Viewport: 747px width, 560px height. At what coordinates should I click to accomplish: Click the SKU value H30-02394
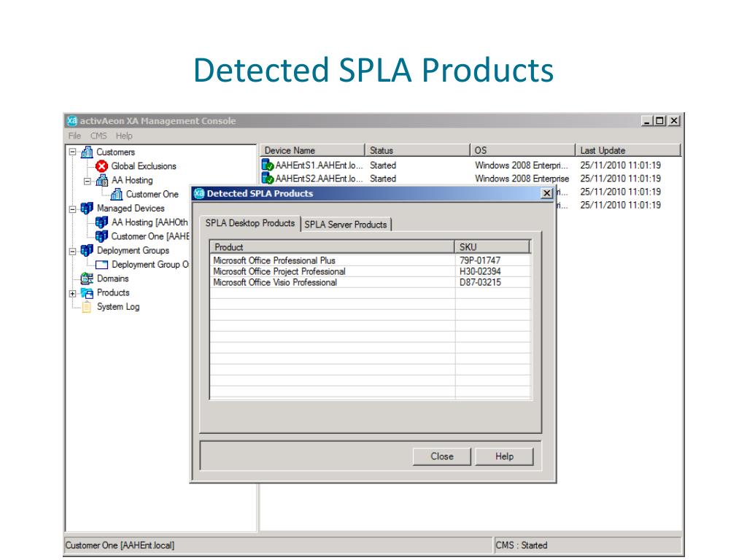point(480,271)
